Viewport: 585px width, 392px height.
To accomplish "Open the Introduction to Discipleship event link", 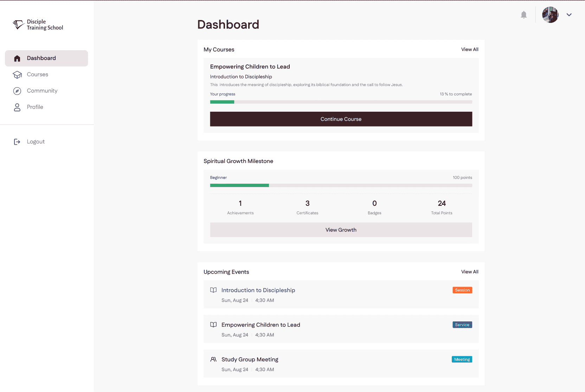I will click(258, 290).
